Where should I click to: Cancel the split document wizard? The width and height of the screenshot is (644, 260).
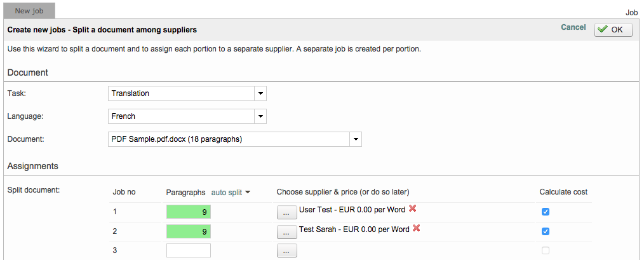click(x=573, y=27)
